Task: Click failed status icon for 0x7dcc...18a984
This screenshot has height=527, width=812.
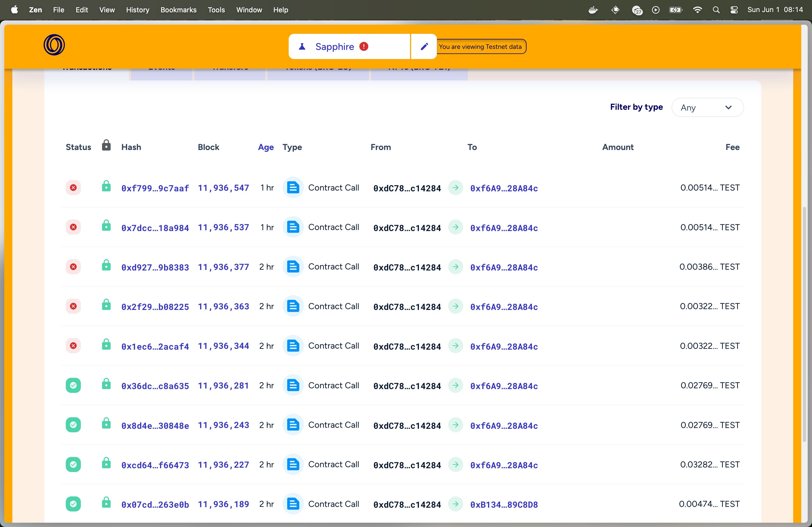Action: point(73,227)
